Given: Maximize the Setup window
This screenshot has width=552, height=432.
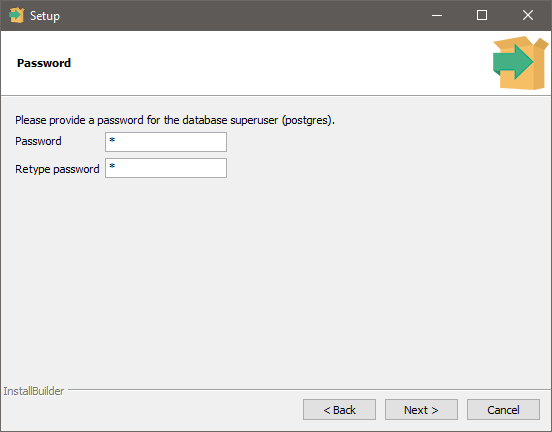Looking at the screenshot, I should (482, 15).
